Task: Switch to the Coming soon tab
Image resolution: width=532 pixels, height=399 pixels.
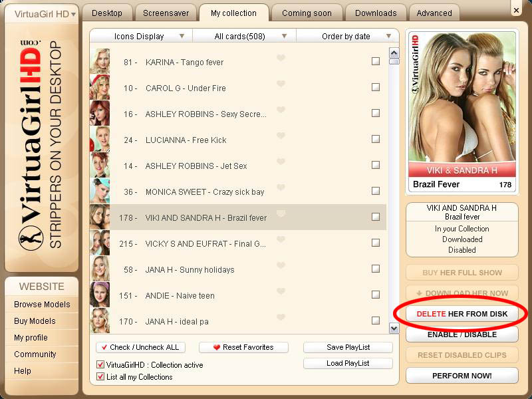Action: pyautogui.click(x=306, y=13)
